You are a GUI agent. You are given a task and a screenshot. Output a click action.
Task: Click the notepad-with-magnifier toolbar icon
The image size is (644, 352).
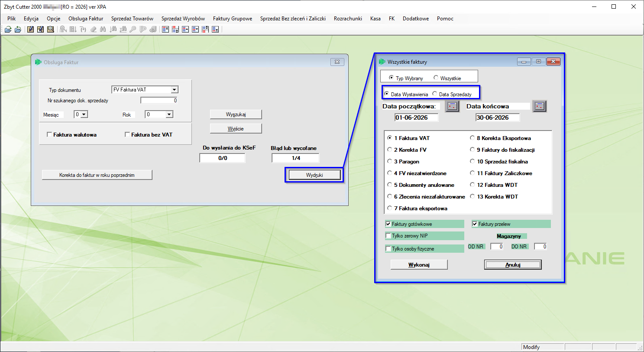click(x=51, y=29)
